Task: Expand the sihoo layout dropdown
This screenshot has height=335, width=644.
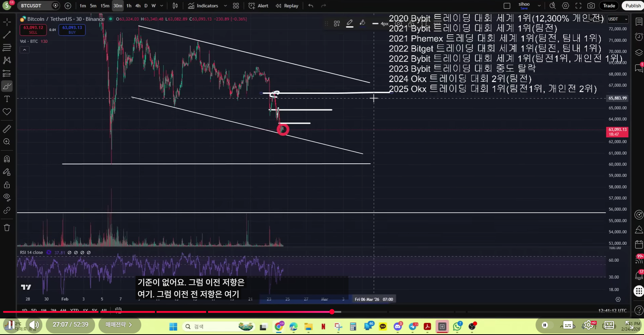Action: (x=539, y=6)
